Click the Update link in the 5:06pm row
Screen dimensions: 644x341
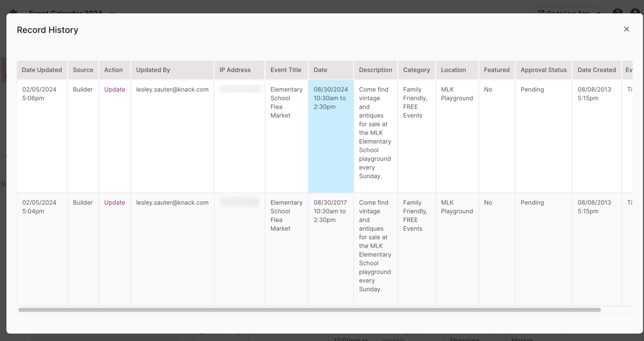click(x=115, y=89)
